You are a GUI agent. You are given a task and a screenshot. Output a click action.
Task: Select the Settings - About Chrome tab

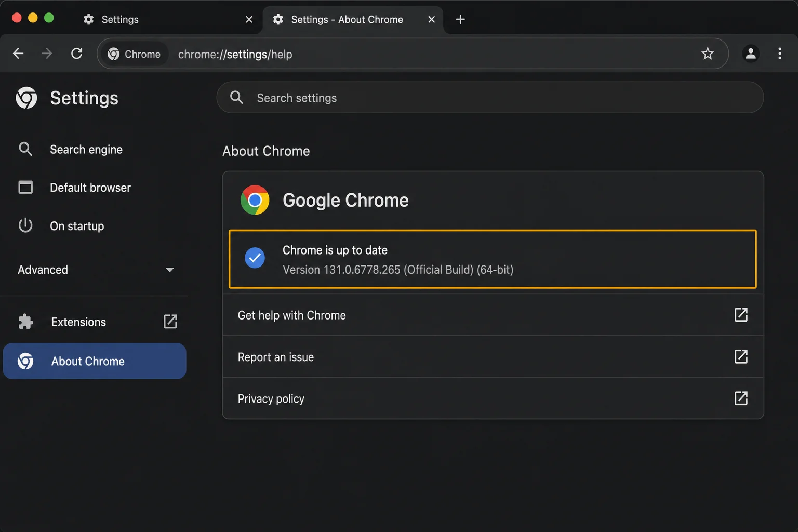353,19
